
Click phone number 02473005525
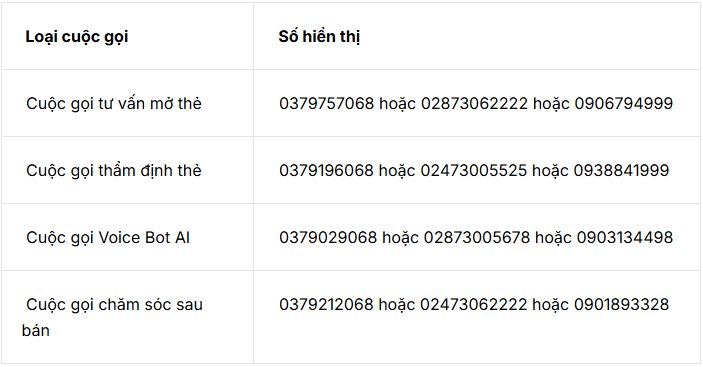473,170
